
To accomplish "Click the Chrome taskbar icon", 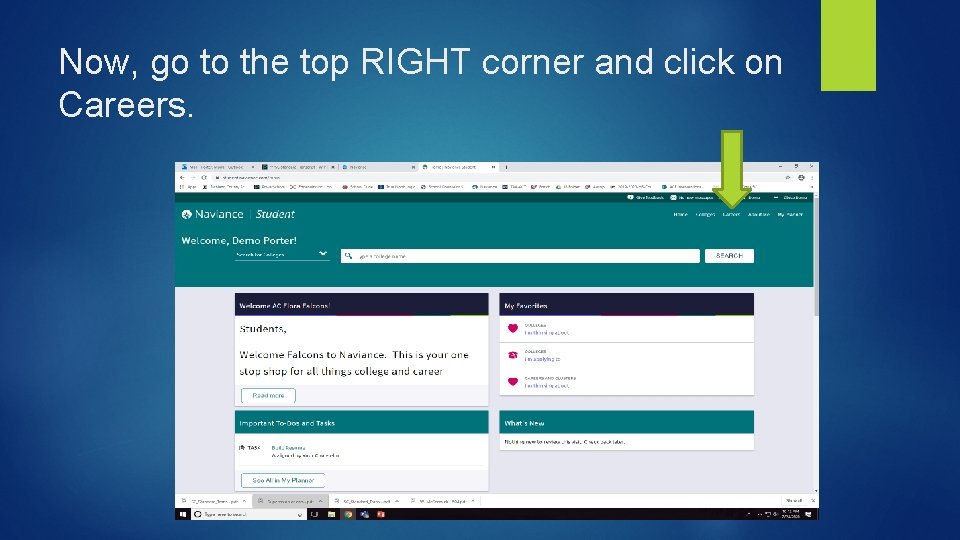I will [x=348, y=514].
